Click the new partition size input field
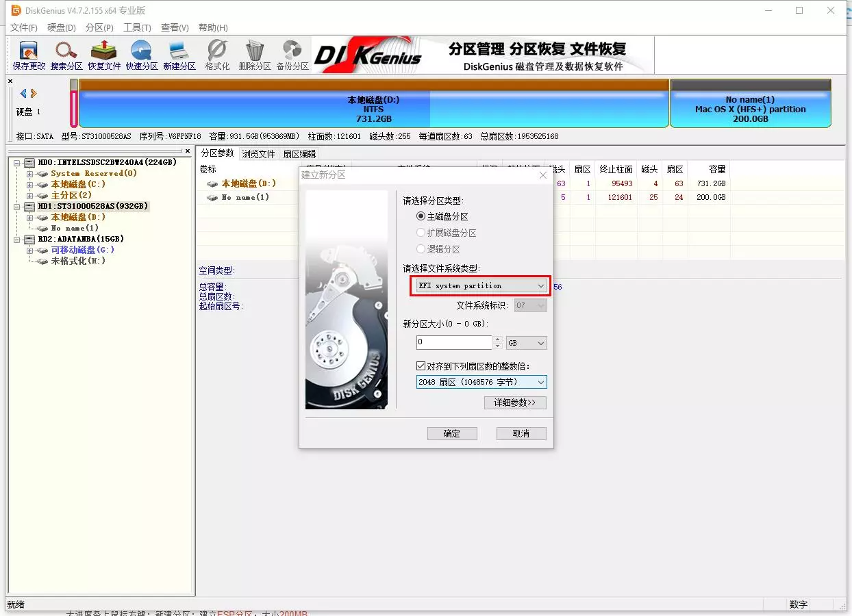 [454, 342]
